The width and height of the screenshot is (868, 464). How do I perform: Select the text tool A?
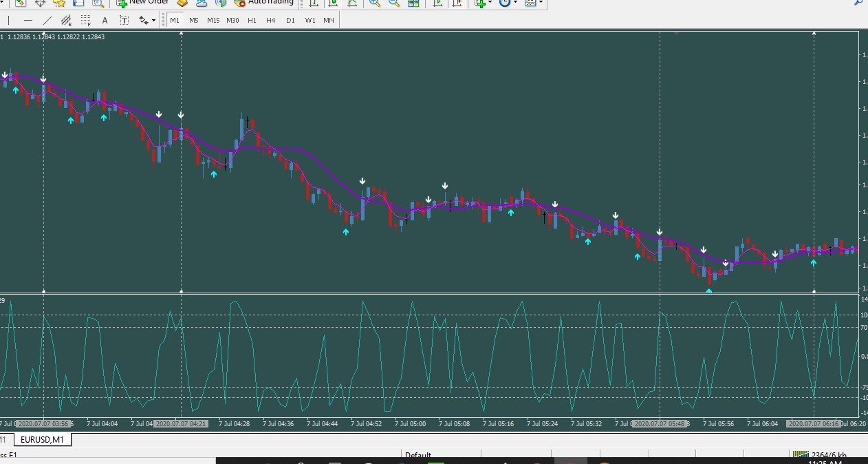[105, 21]
